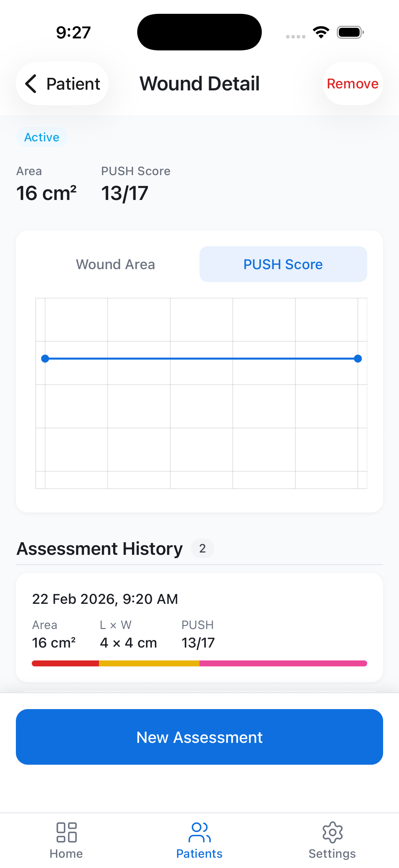Tap the assessment count badge showing 2
This screenshot has width=399, height=868.
click(202, 548)
